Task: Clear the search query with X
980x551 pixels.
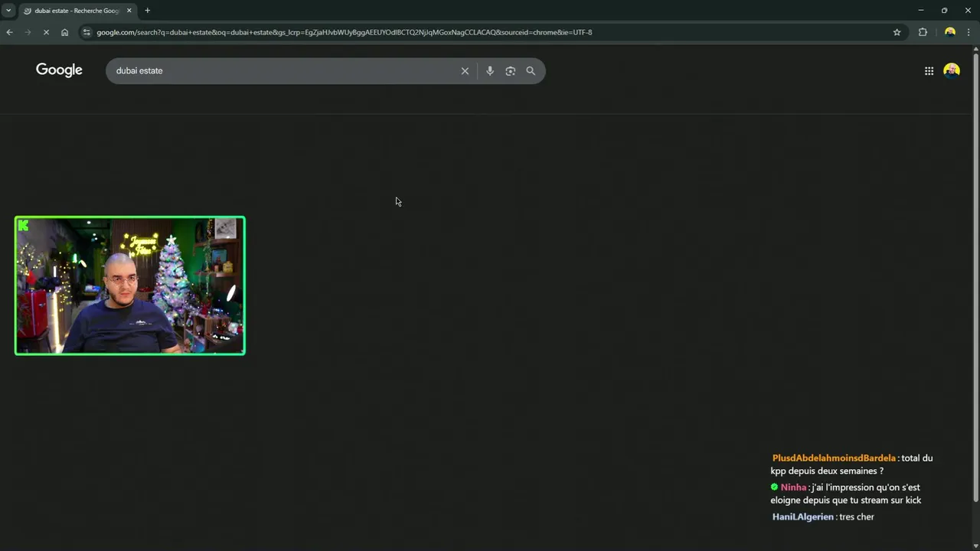Action: [465, 70]
